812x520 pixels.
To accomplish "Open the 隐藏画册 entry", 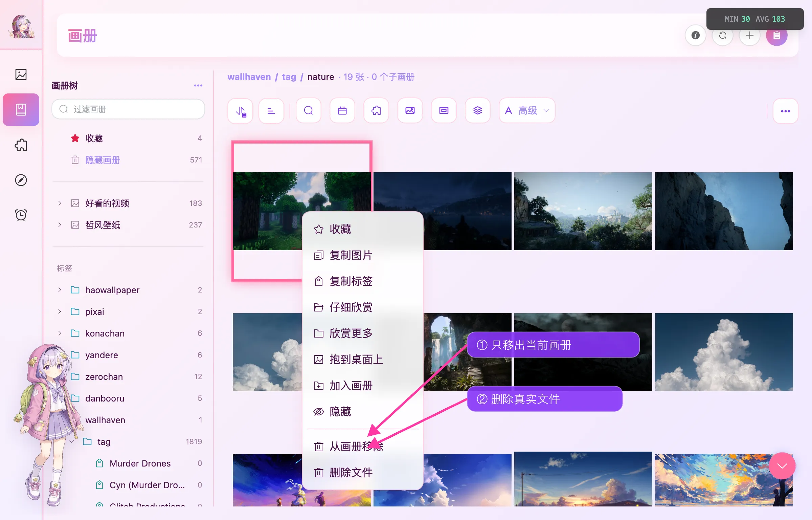I will pos(129,160).
